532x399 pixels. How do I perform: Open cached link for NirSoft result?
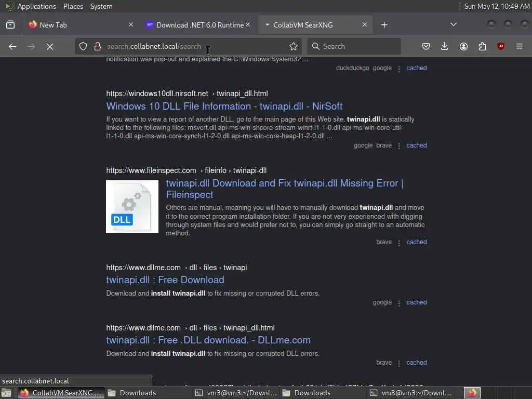pyautogui.click(x=417, y=145)
